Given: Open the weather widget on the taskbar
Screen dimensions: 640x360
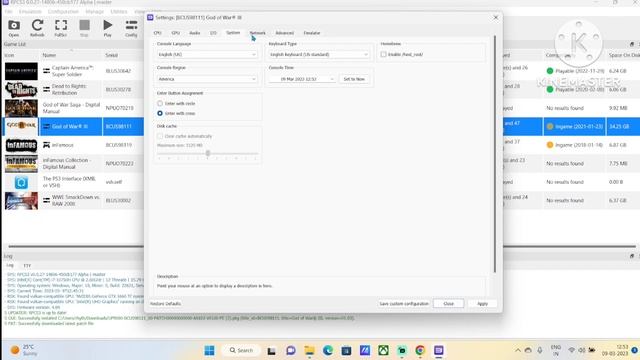Looking at the screenshot, I should point(24,351).
